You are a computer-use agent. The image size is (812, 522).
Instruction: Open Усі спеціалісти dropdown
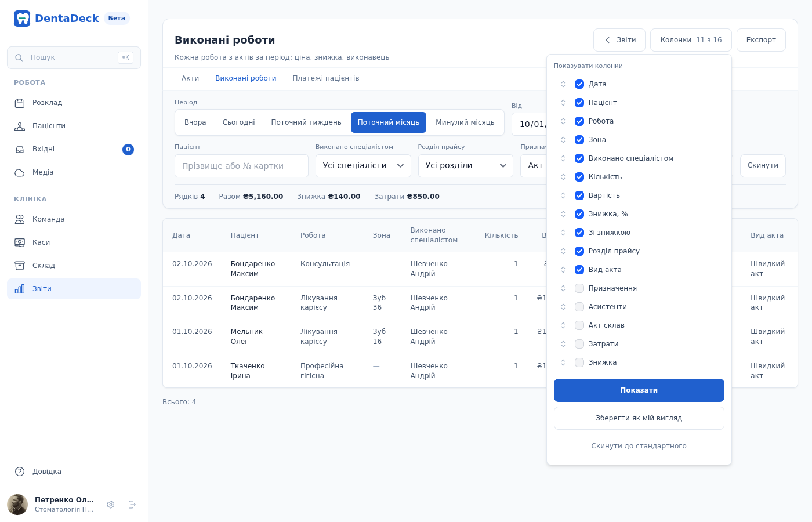point(363,166)
